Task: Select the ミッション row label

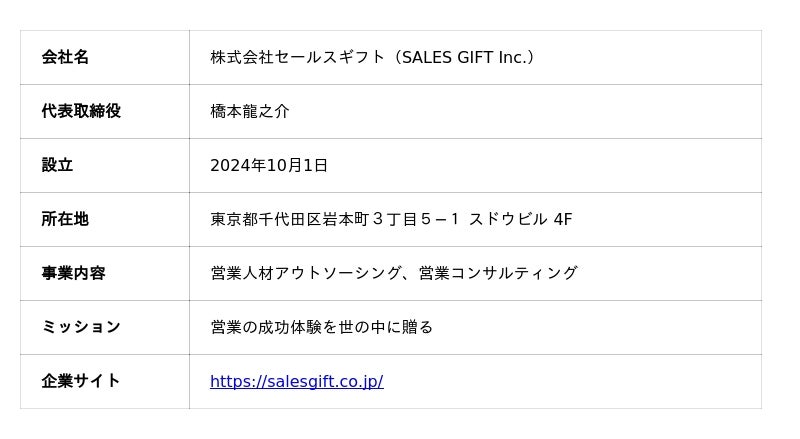Action: click(x=81, y=327)
